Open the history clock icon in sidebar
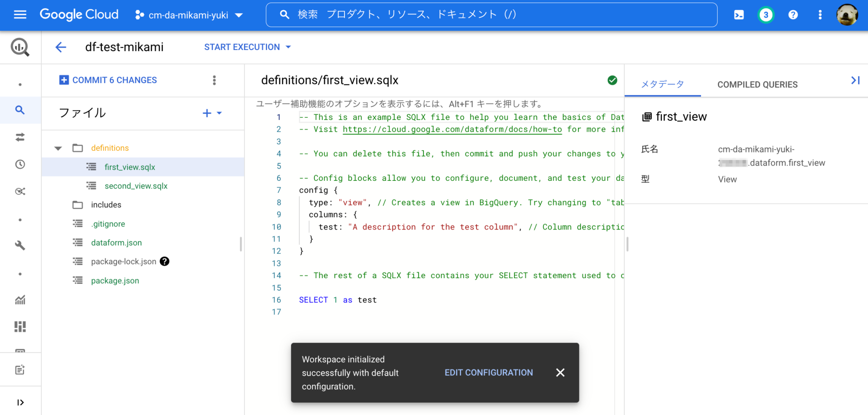The height and width of the screenshot is (415, 868). tap(20, 164)
